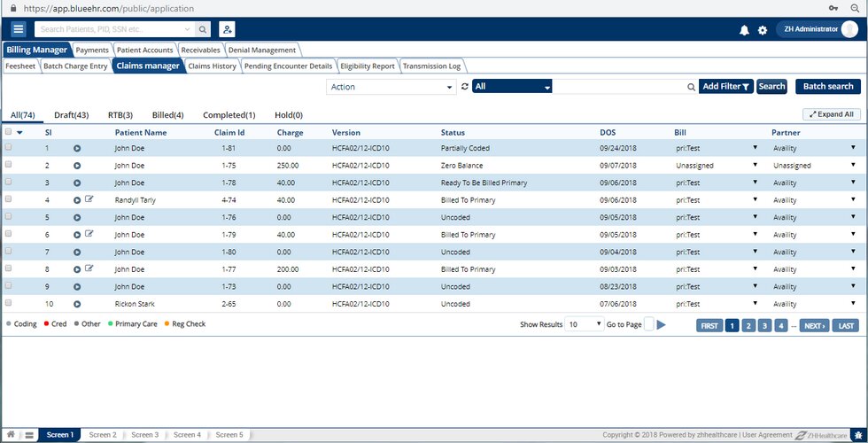Click the refresh icon beside the Action dropdown
This screenshot has width=868, height=443.
point(465,87)
